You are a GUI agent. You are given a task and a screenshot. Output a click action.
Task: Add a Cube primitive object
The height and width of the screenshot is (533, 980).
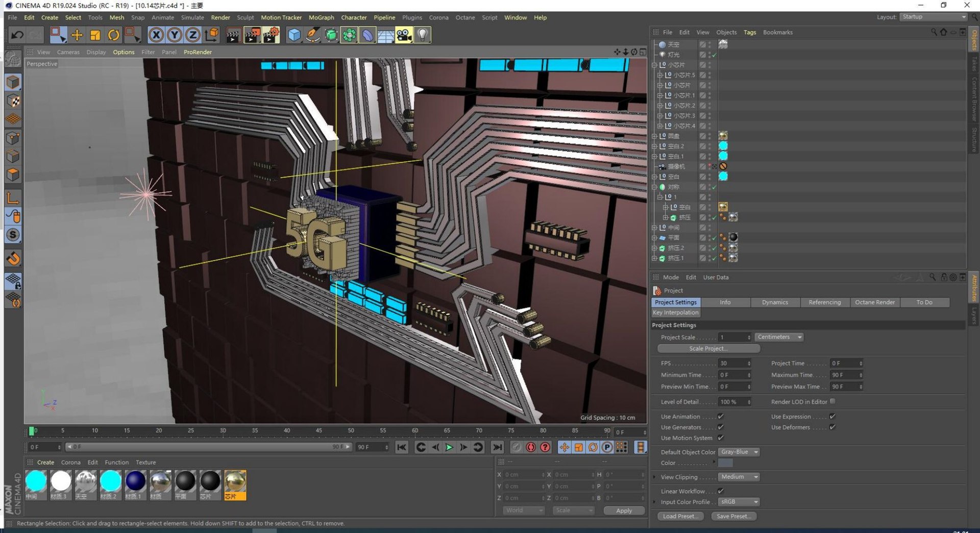[295, 35]
